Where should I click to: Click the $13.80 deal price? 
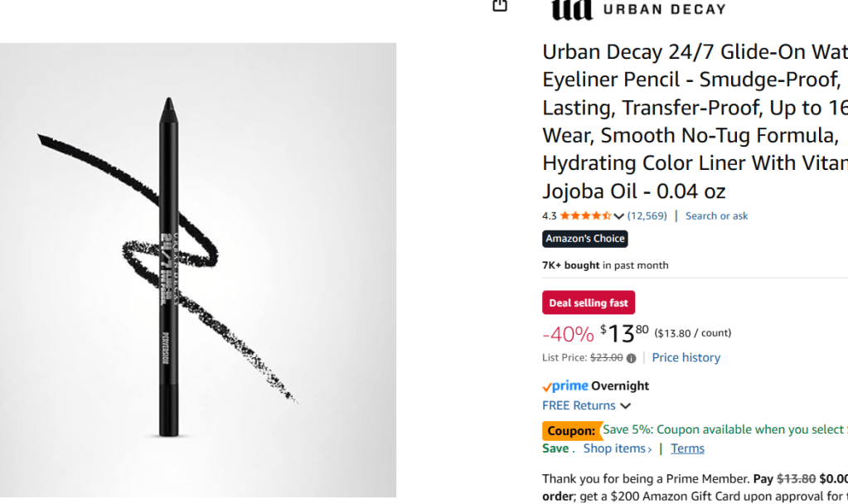tap(624, 333)
